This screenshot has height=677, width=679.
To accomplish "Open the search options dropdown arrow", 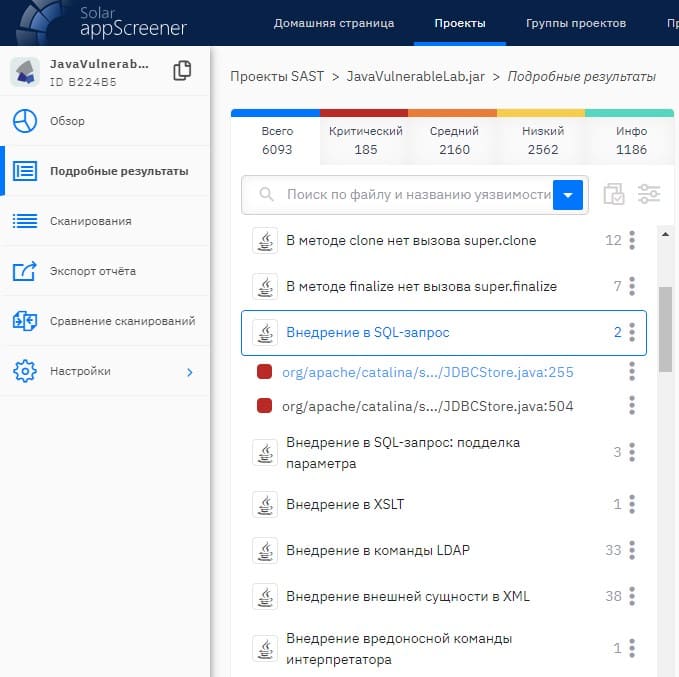I will click(x=568, y=195).
